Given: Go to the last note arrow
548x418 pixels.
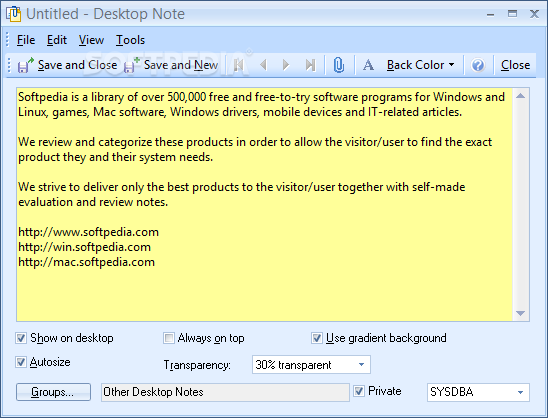Looking at the screenshot, I should (310, 65).
